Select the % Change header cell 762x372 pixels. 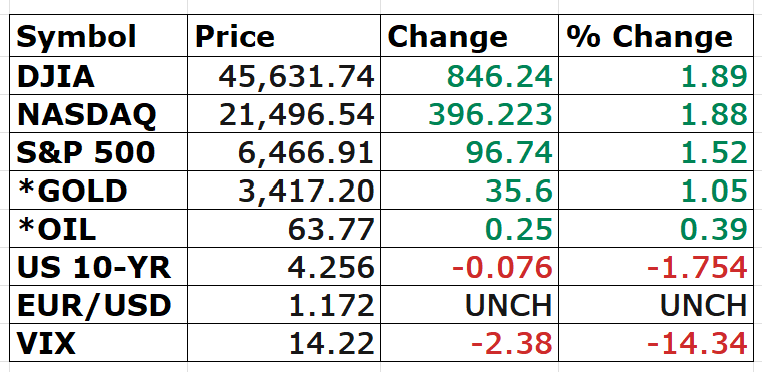point(655,35)
